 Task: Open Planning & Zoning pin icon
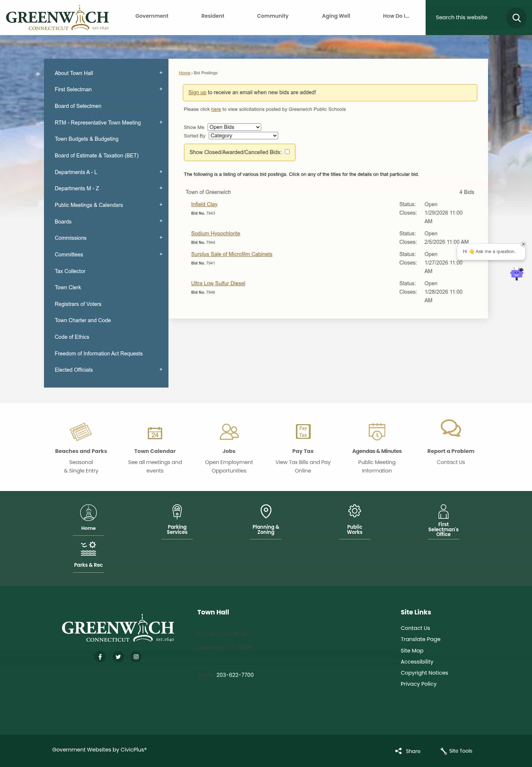266,511
